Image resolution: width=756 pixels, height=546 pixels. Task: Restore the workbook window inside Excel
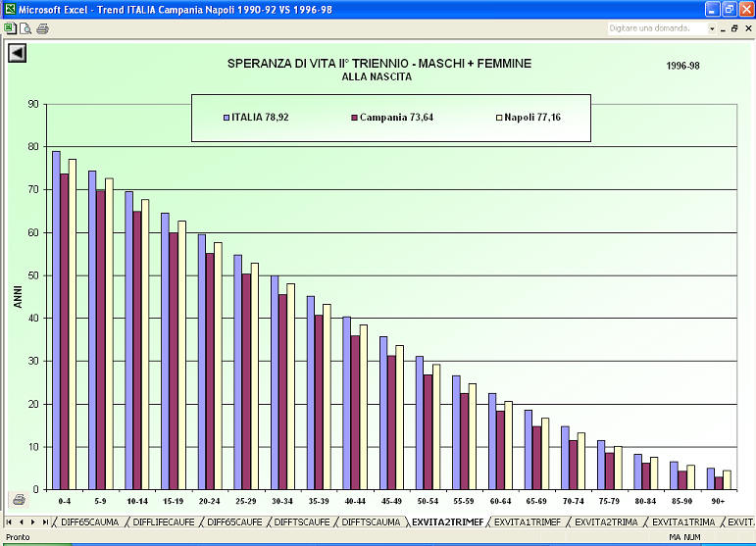[734, 28]
